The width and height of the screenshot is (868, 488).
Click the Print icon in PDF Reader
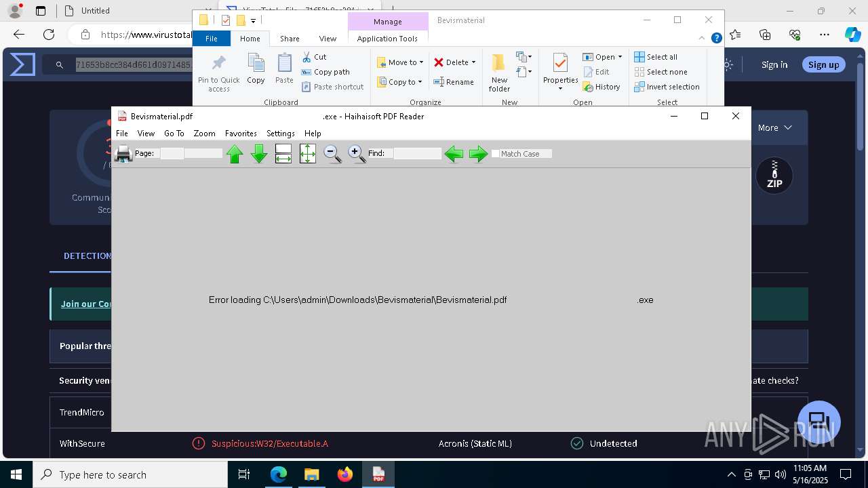(x=123, y=154)
